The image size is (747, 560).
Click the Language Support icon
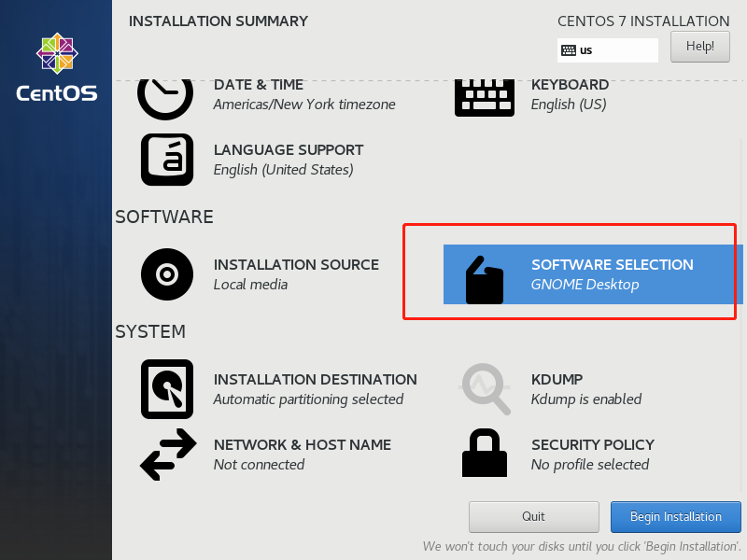[167, 160]
